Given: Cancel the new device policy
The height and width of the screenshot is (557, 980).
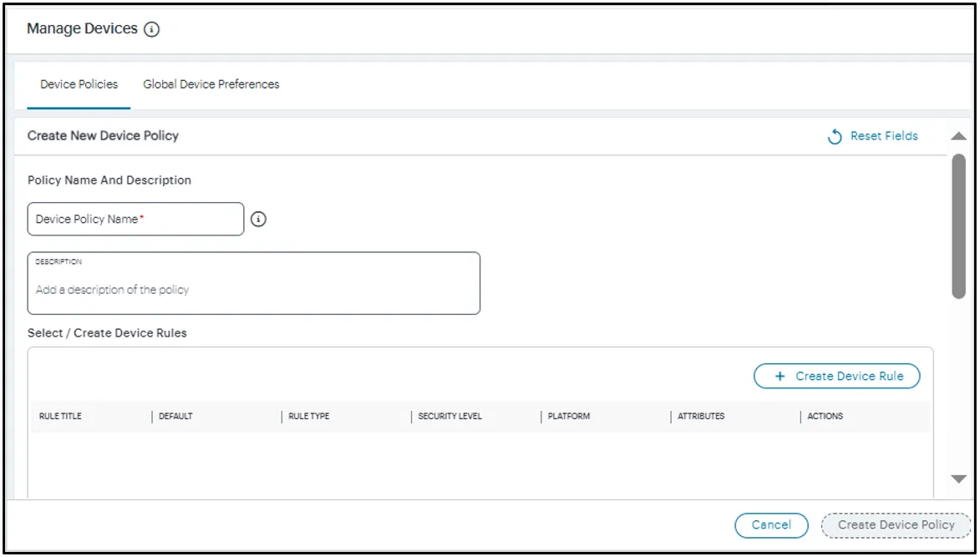Looking at the screenshot, I should [771, 525].
